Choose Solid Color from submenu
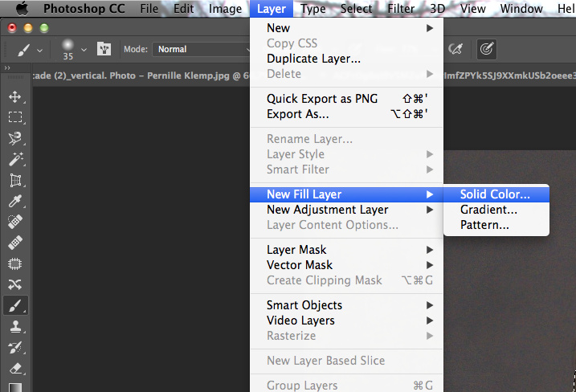The image size is (576, 392). pyautogui.click(x=495, y=194)
